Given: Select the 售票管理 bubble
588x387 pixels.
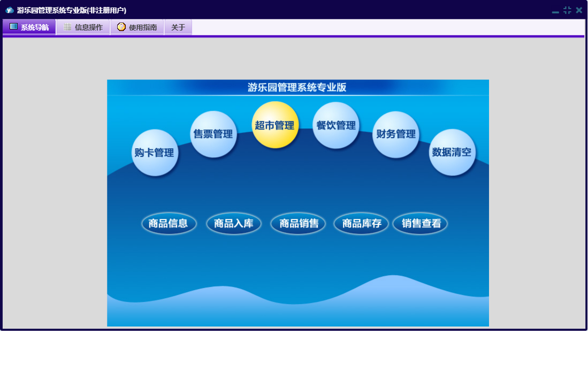Looking at the screenshot, I should [213, 134].
